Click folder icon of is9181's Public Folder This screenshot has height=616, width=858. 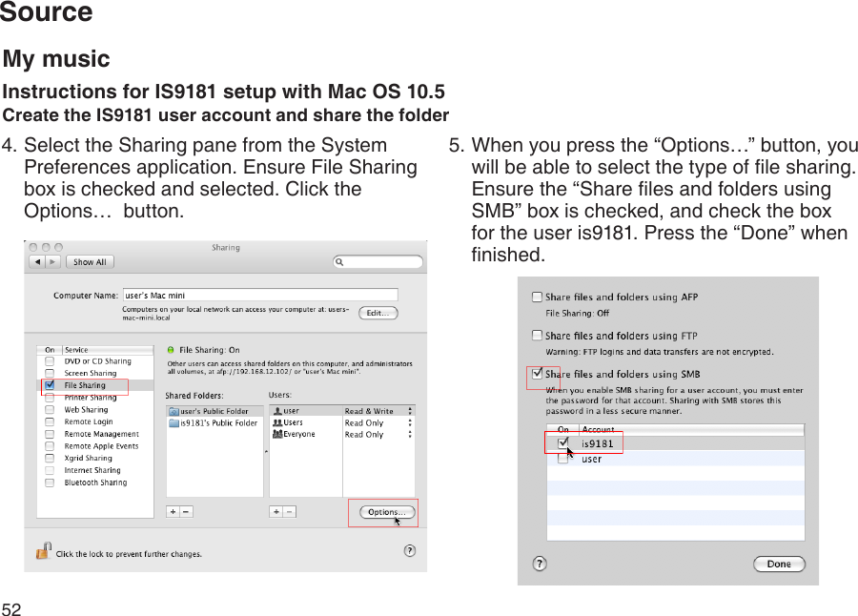(174, 423)
